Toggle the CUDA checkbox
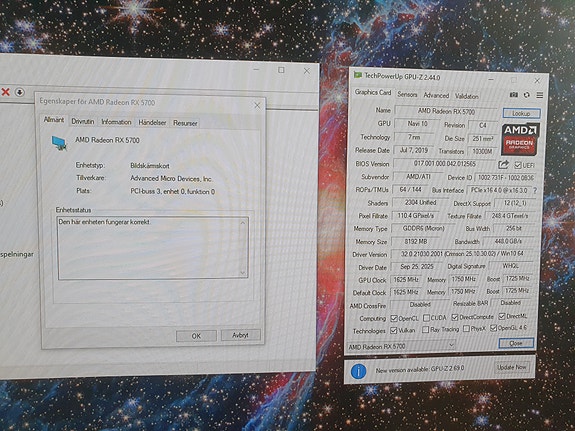This screenshot has width=575, height=431. tap(426, 318)
